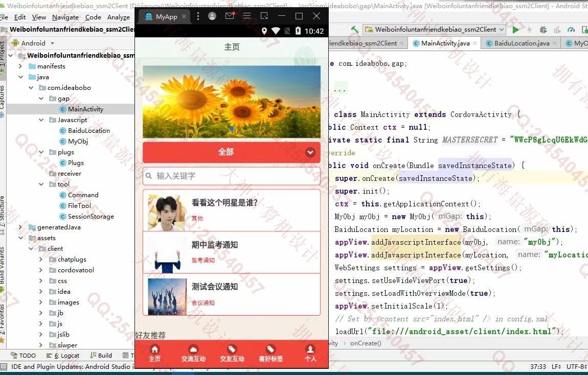
Task: Collapse the plugs package
Action: click(x=41, y=152)
